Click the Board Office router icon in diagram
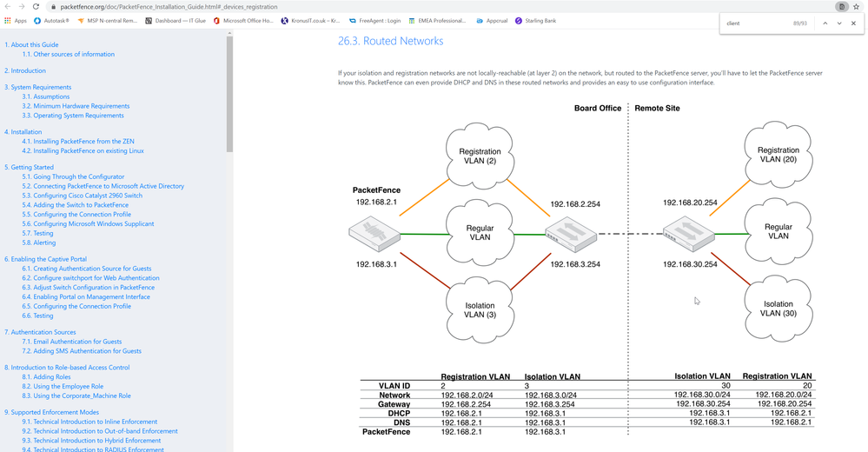The height and width of the screenshot is (452, 868). (571, 235)
